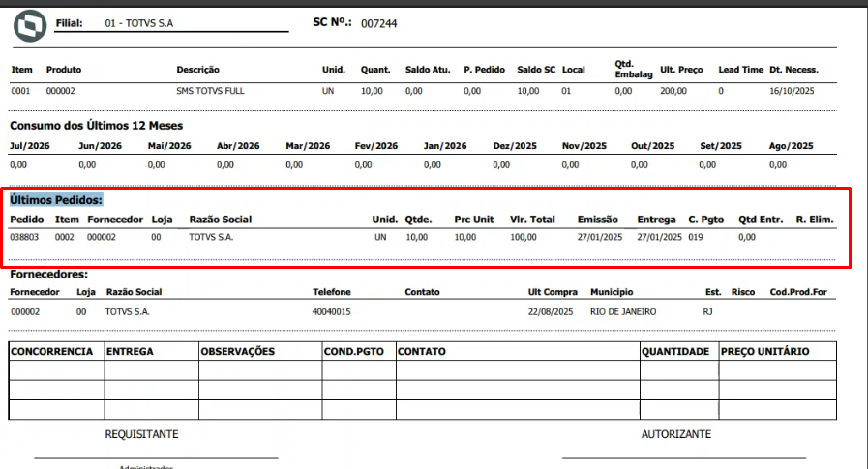868x469 pixels.
Task: Click the COND.PGTO table header
Action: [x=354, y=352]
